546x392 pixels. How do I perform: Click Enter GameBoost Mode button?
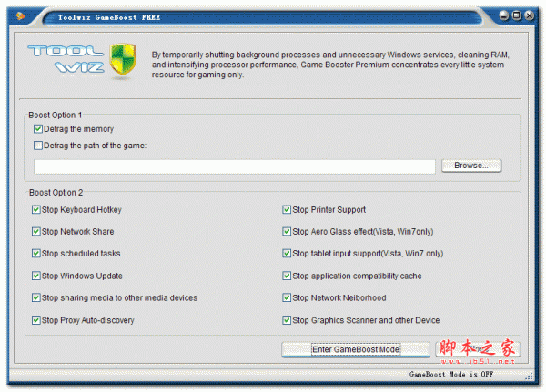(356, 349)
